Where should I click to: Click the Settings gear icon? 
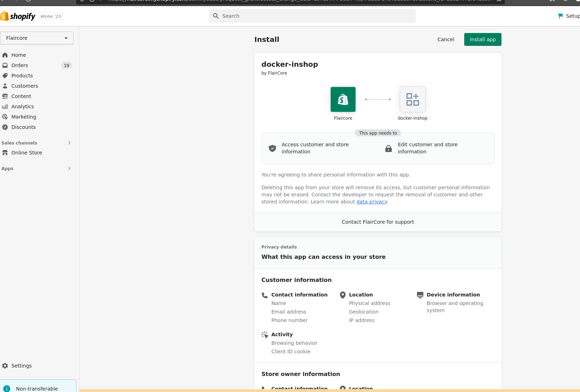pos(5,366)
